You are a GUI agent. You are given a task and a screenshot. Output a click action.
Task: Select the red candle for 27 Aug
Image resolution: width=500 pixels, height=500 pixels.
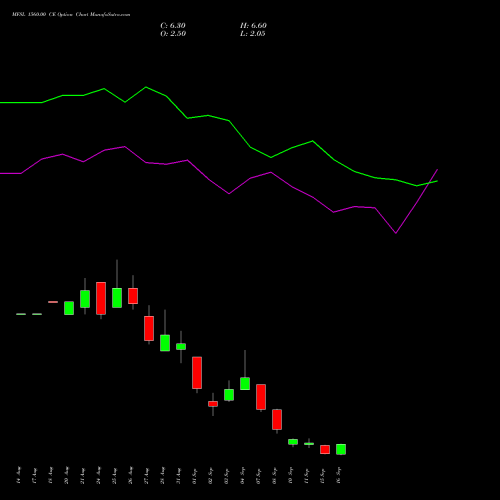click(x=149, y=328)
